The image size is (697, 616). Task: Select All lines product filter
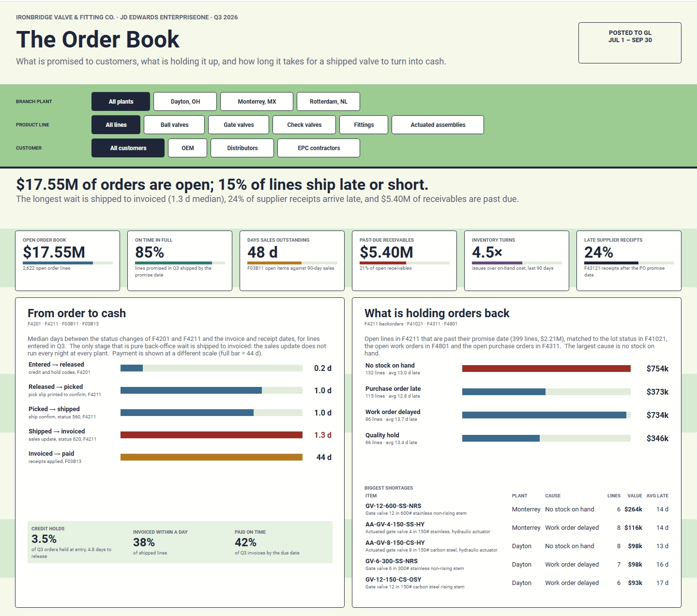(116, 125)
